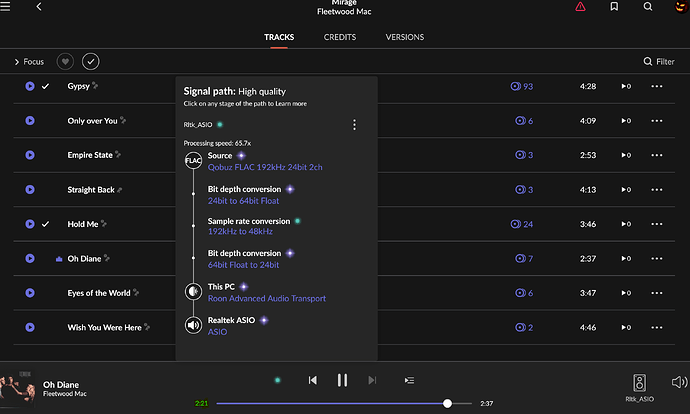Click the This PC stage icon
Screen dimensions: 690x414
pyautogui.click(x=193, y=291)
